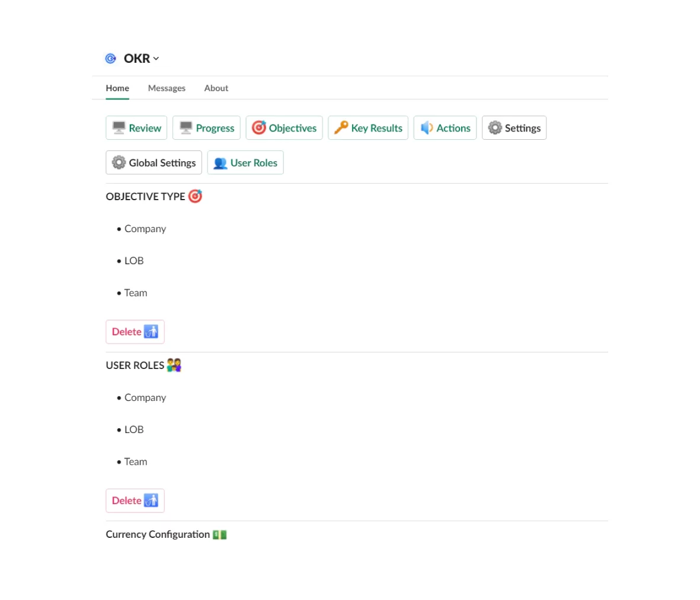Click the family icon next to USER ROLES heading
Screen dimensions: 700x600
(172, 365)
